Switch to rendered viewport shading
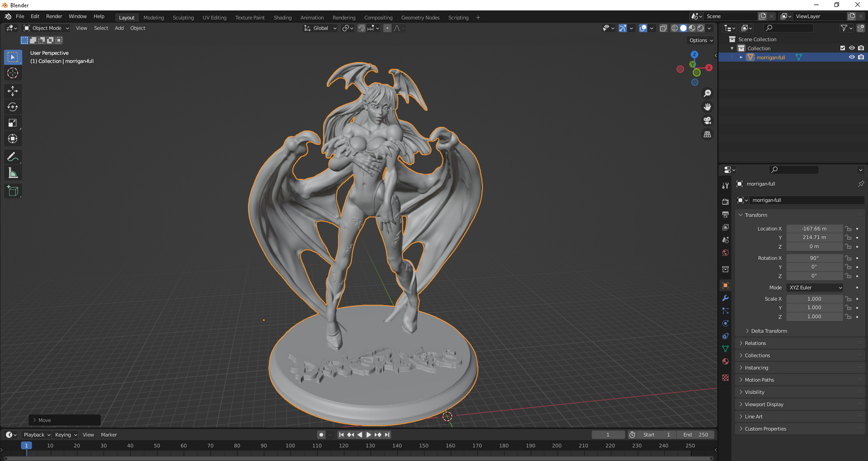This screenshot has height=461, width=868. coord(701,28)
